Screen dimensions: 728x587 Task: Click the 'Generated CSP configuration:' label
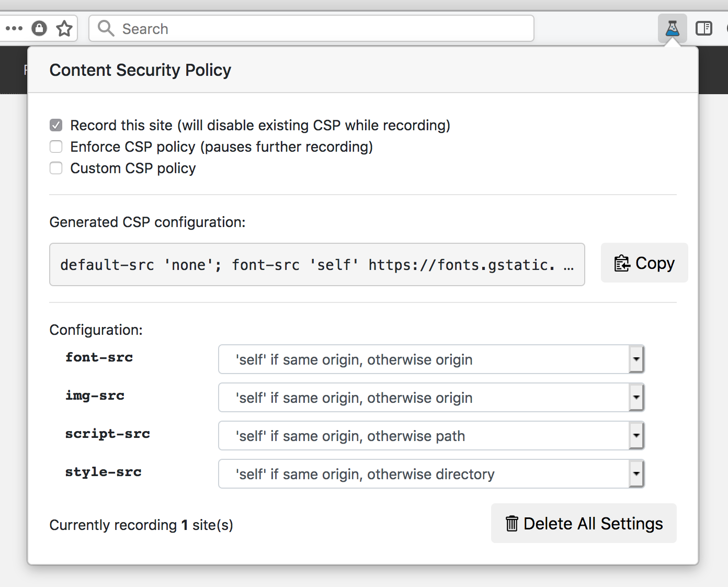147,222
